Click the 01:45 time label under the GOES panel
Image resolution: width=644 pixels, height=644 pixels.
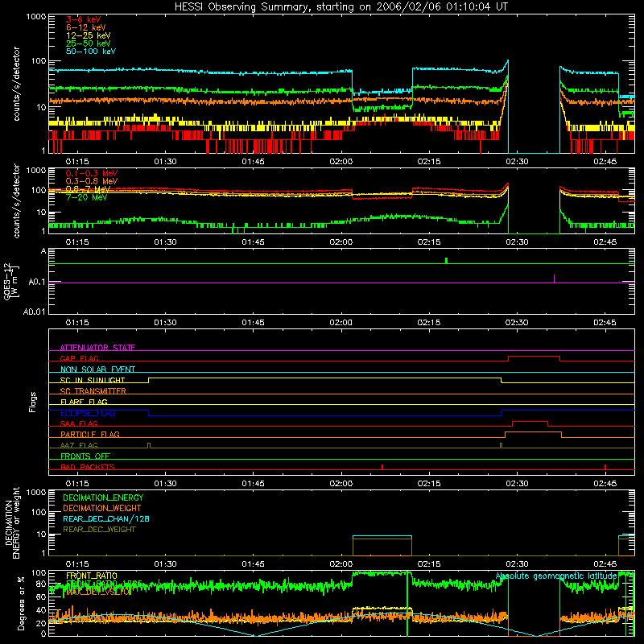tap(253, 323)
